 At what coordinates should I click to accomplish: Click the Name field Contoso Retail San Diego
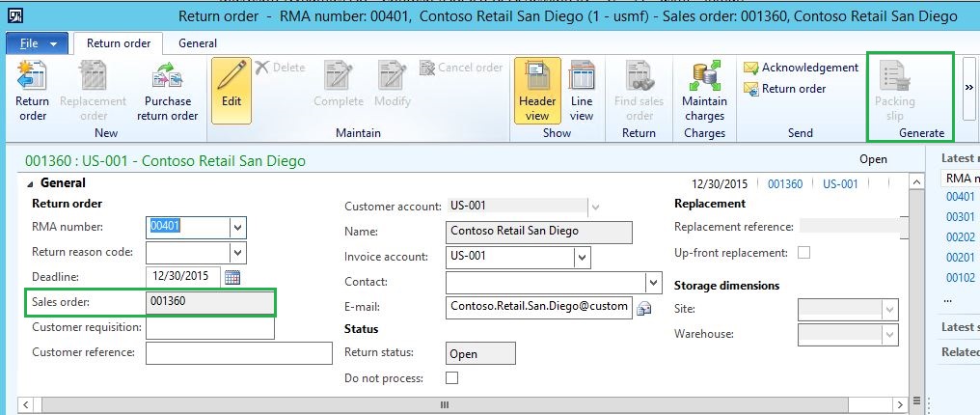click(x=539, y=232)
